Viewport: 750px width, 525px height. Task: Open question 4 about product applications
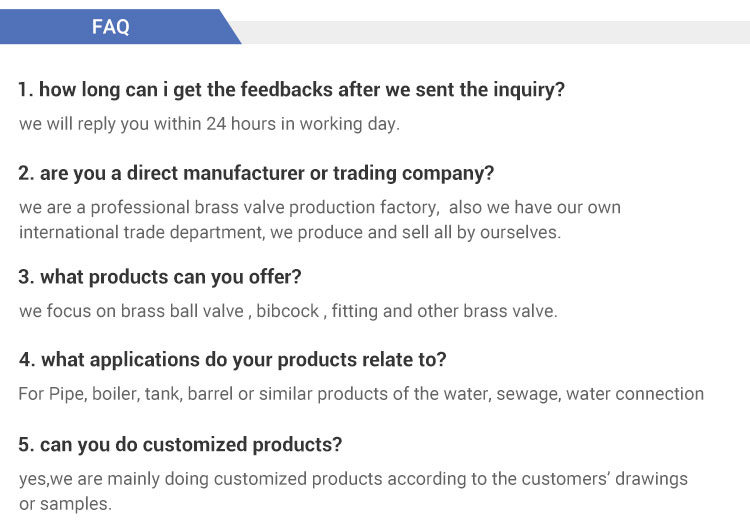coord(232,359)
